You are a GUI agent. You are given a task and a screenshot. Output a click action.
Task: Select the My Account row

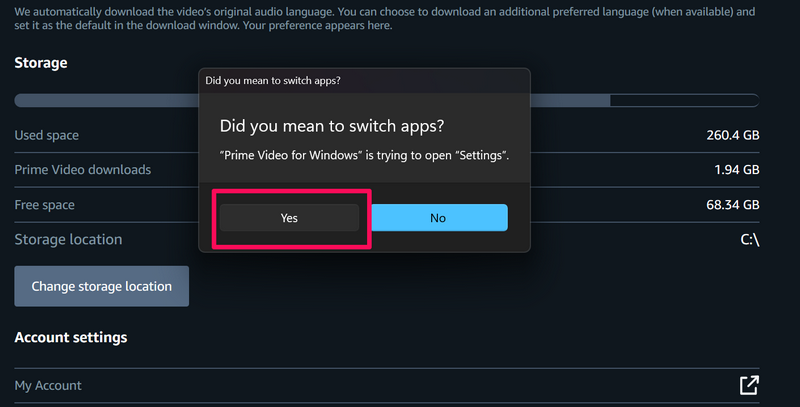point(48,385)
